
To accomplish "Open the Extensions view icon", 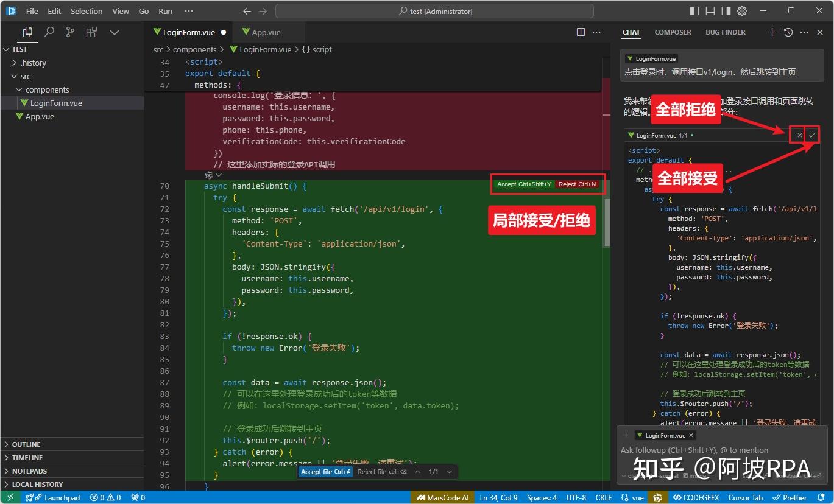I will [x=91, y=32].
